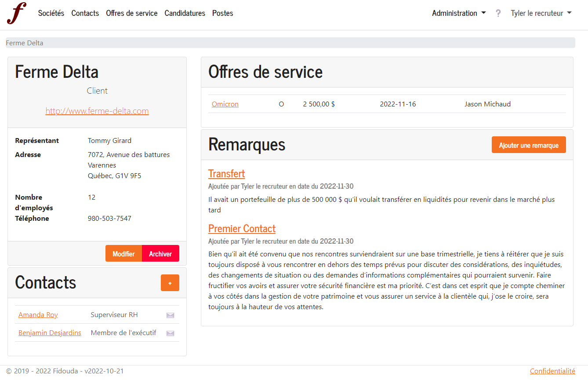The image size is (588, 387).
Task: Email Amanda Roy via envelope icon
Action: (x=171, y=315)
